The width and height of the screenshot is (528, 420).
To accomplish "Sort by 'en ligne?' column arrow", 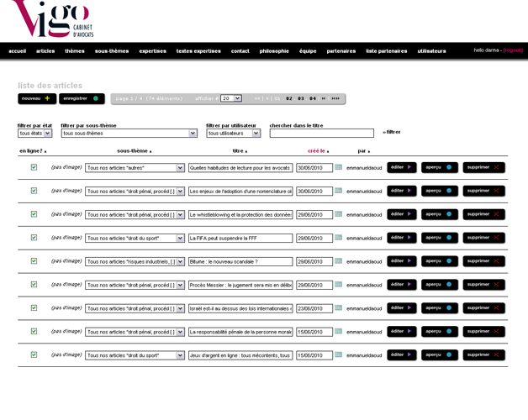I will tap(45, 152).
